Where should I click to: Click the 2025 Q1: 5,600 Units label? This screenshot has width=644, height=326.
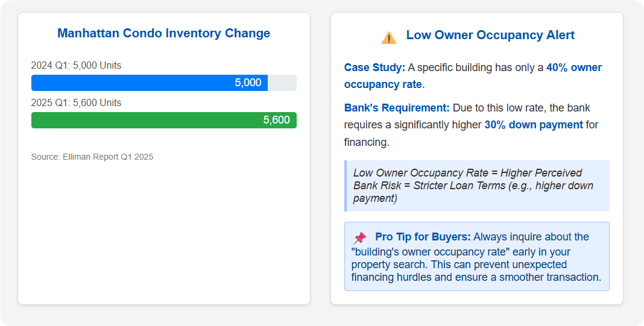point(76,102)
